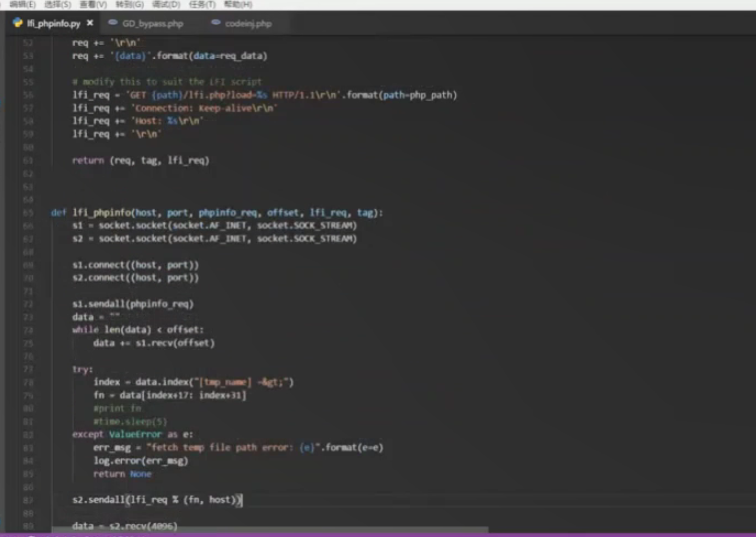Click the 'return None' line

pyautogui.click(x=122, y=474)
